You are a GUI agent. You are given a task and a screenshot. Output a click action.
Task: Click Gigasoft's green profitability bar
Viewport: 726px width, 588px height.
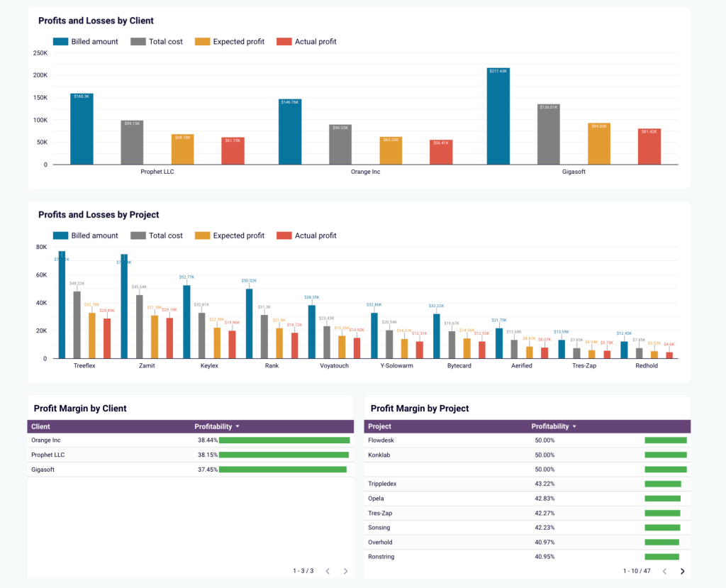[284, 469]
